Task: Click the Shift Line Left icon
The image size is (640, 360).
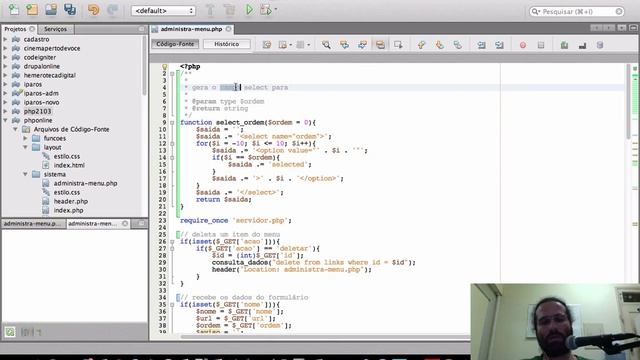Action: pos(482,45)
